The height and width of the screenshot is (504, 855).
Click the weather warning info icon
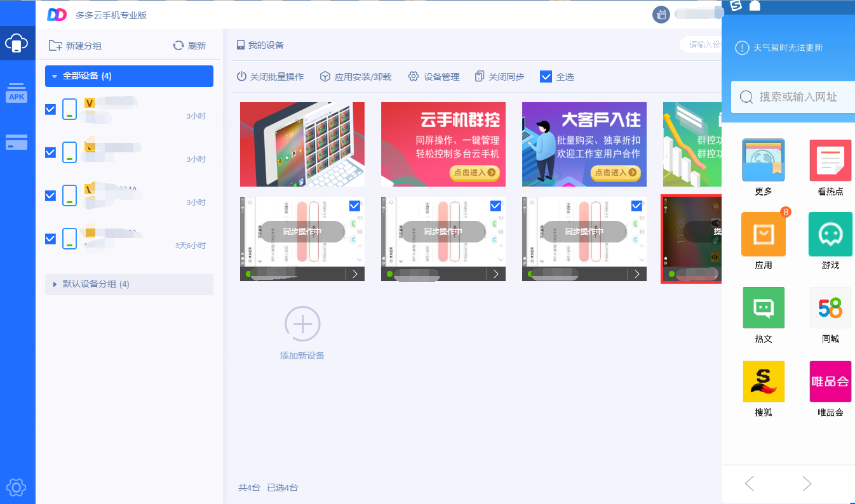(x=741, y=48)
